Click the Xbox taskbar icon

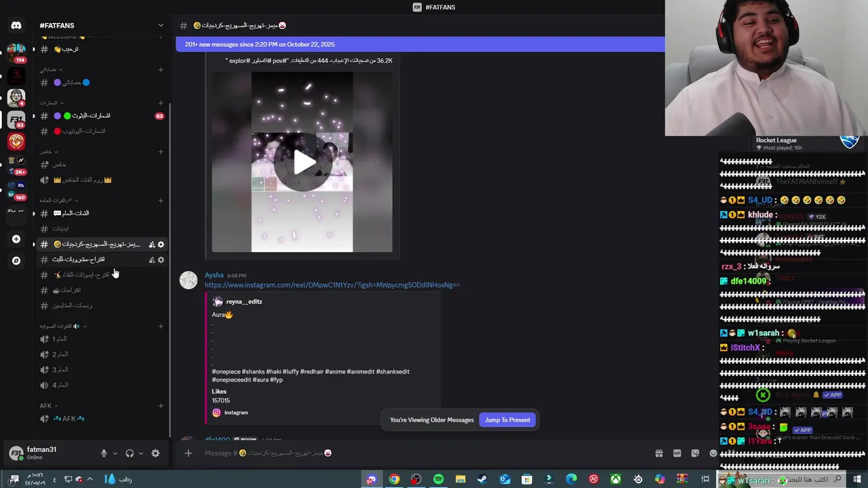616,479
